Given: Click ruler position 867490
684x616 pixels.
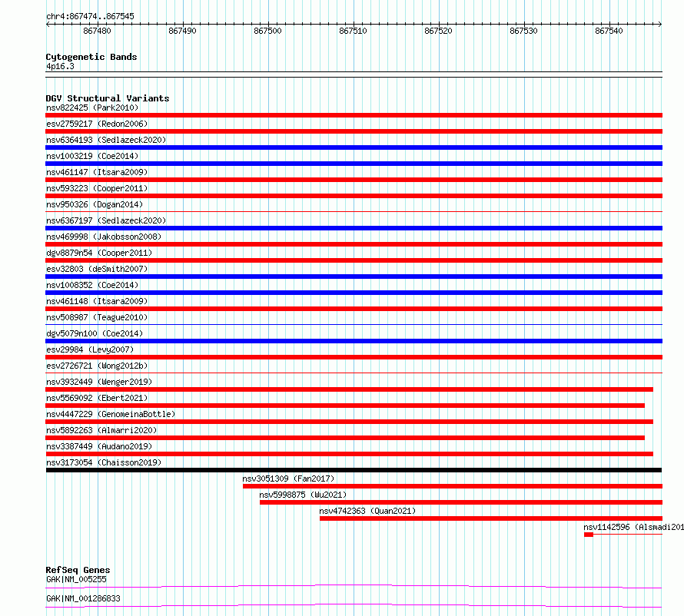Looking at the screenshot, I should pos(182,31).
